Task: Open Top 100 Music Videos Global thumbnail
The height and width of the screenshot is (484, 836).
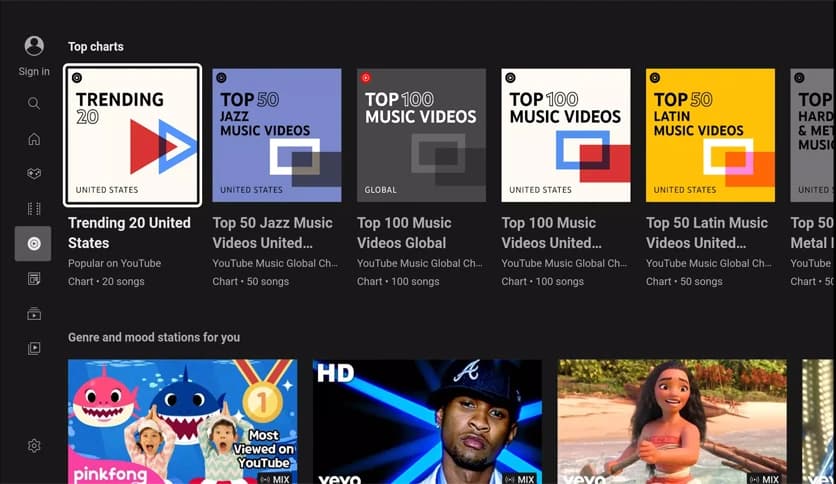Action: pyautogui.click(x=421, y=135)
